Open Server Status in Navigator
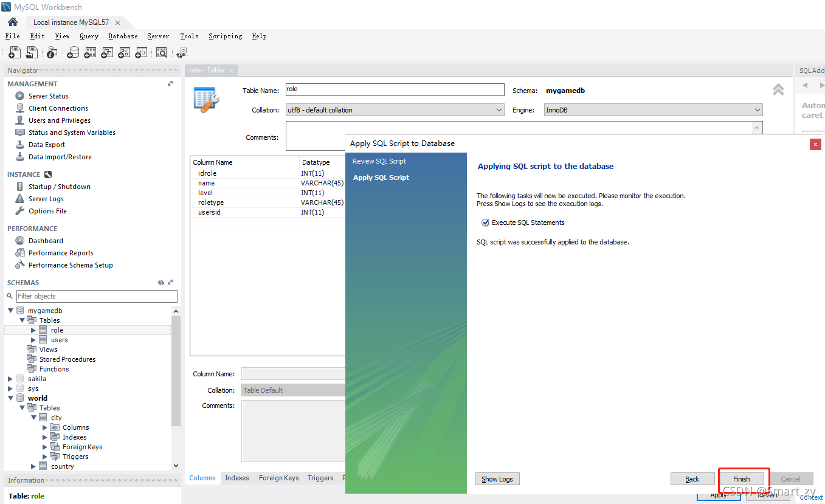This screenshot has width=825, height=504. tap(49, 96)
